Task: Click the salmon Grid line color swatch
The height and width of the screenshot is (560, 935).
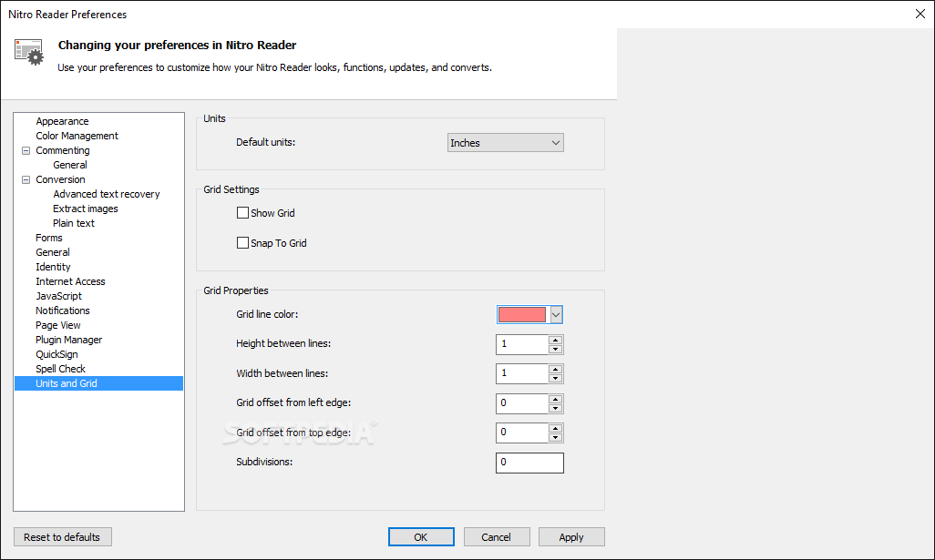Action: (522, 314)
